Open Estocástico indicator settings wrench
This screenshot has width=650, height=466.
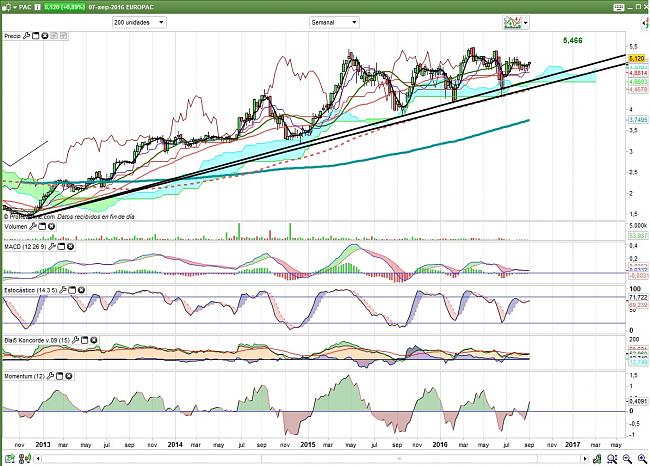[63, 290]
